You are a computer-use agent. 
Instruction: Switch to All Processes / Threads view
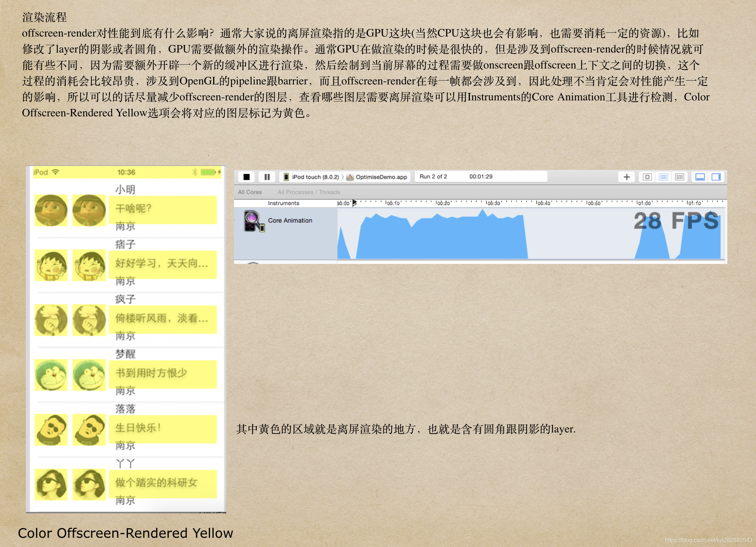(x=309, y=192)
